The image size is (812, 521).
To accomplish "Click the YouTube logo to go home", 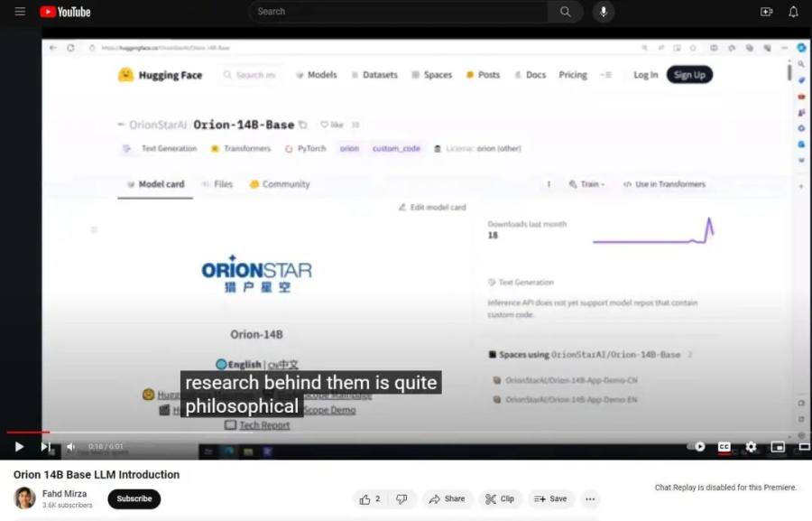I will (65, 12).
